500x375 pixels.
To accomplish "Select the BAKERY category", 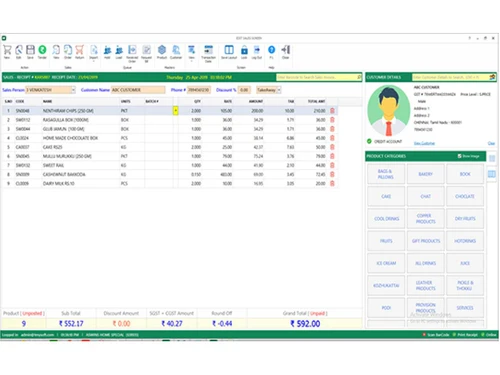I will pyautogui.click(x=426, y=174).
